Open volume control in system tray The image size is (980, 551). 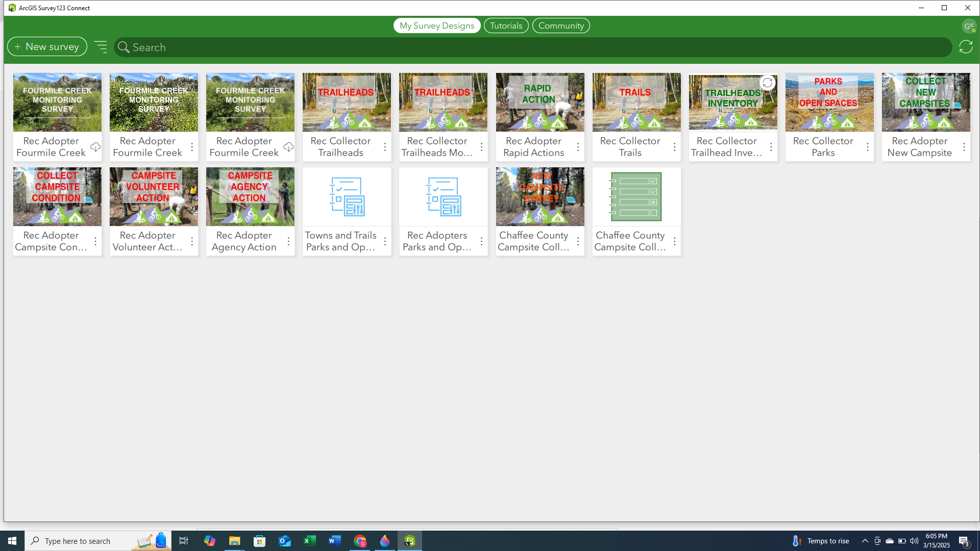pos(914,541)
